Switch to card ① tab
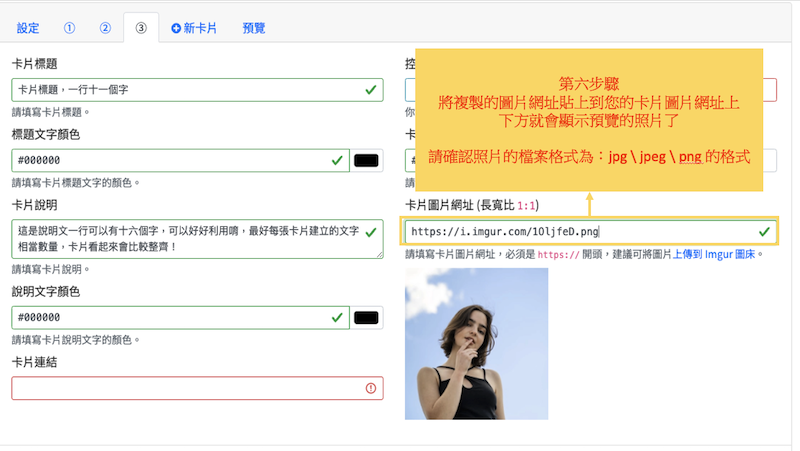Screen dimensions: 800x451 point(69,29)
